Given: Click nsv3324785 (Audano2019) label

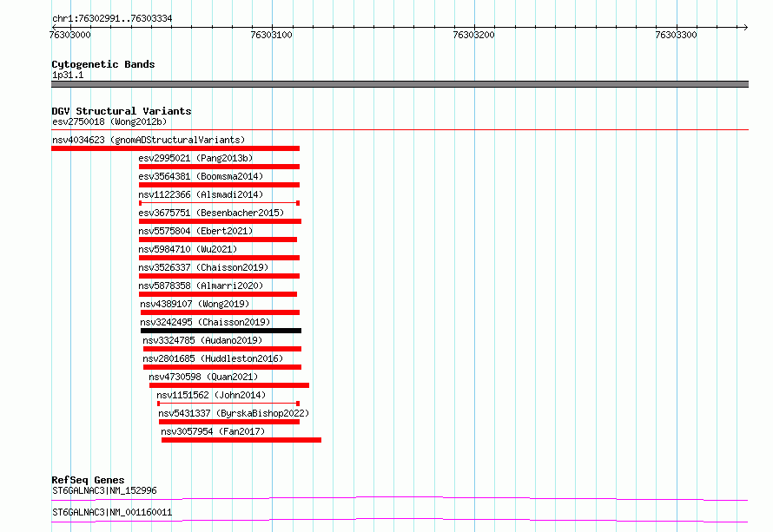Looking at the screenshot, I should (202, 340).
